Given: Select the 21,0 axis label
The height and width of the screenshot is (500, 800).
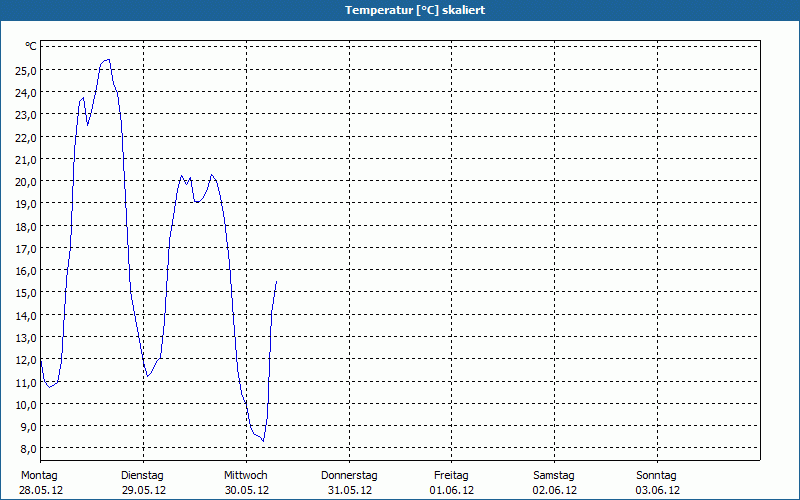Looking at the screenshot, I should point(26,160).
